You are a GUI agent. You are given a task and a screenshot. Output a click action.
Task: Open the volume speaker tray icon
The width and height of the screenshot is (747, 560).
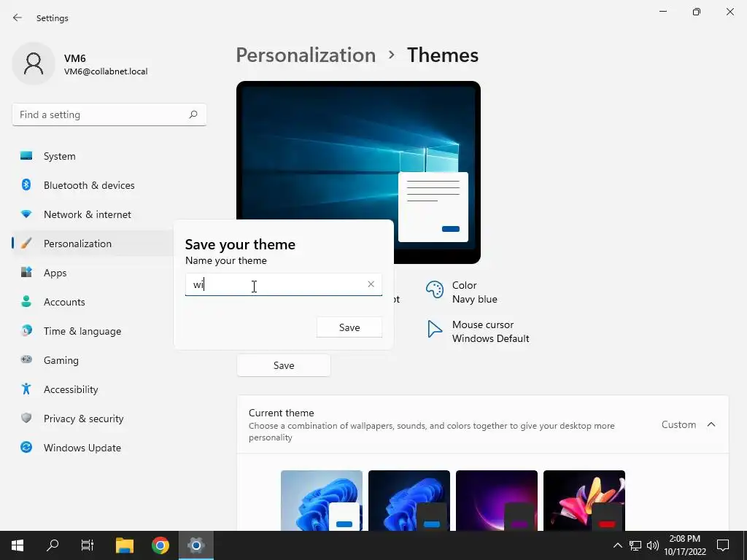click(653, 545)
